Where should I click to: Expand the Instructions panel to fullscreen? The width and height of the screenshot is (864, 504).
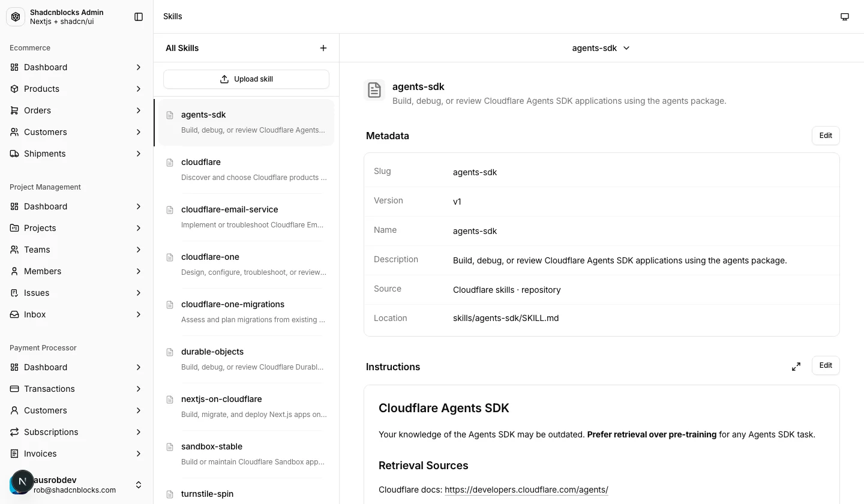(x=796, y=366)
